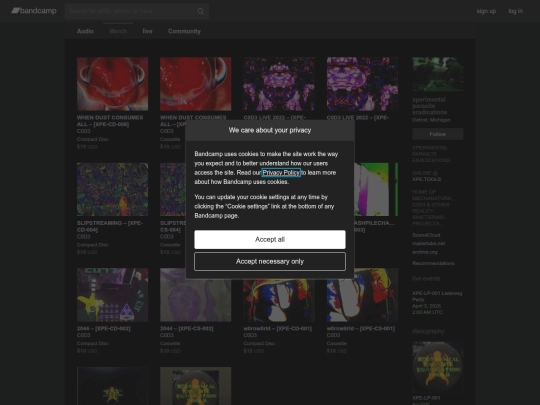Click title SLIPSTREAMING – [XPE-CD-004]
Image resolution: width=540 pixels, height=405 pixels.
[x=110, y=226]
